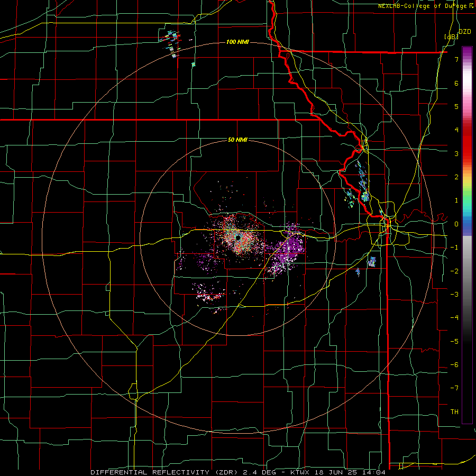Click the dB unit label on legend
Viewport: 476px width, 476px height.
[x=452, y=36]
